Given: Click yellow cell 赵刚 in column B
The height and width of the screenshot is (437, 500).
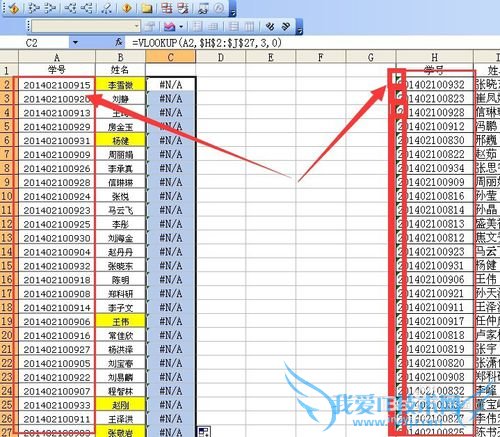Looking at the screenshot, I should 121,405.
